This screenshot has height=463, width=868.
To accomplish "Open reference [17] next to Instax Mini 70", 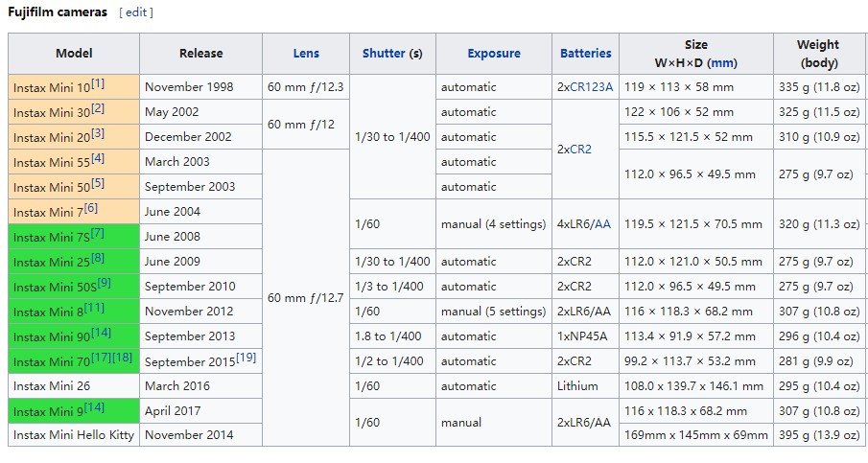I will (x=101, y=358).
